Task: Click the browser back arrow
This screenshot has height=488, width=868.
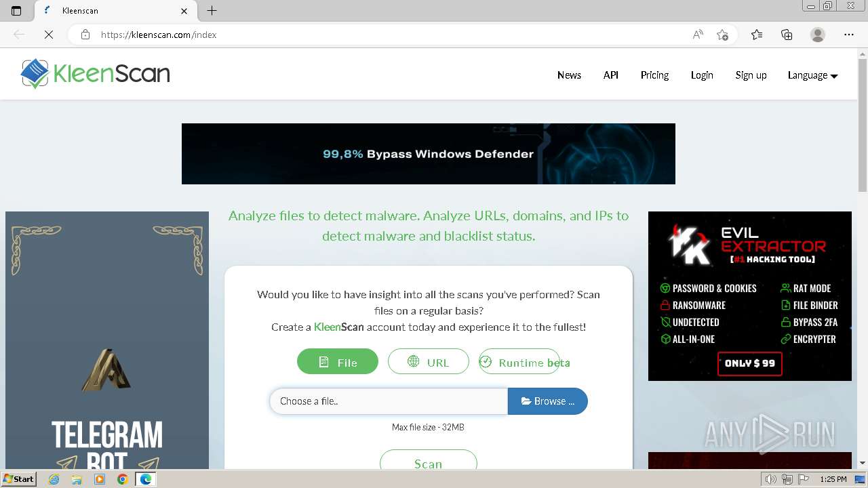Action: click(19, 35)
